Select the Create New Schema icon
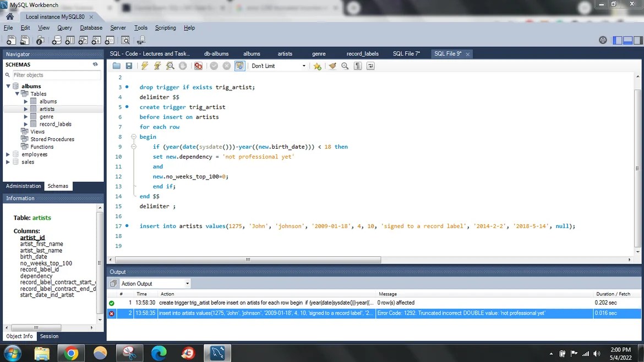 click(57, 40)
